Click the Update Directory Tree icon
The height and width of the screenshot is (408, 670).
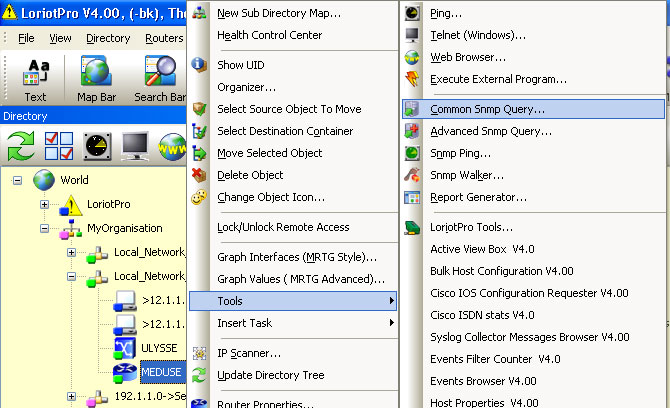(199, 375)
